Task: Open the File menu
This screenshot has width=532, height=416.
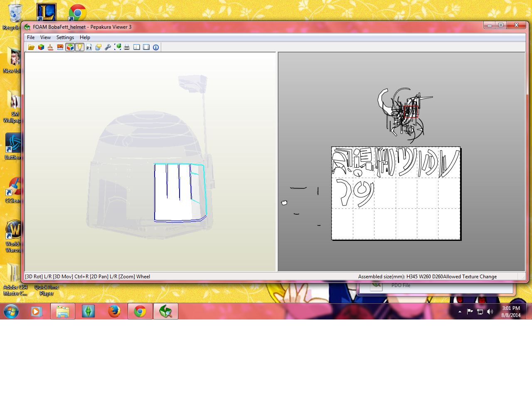Action: [31, 37]
